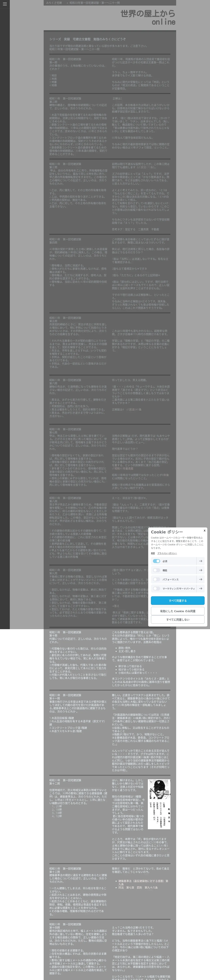
Task: Click the 必須 label text
Action: (x=165, y=561)
